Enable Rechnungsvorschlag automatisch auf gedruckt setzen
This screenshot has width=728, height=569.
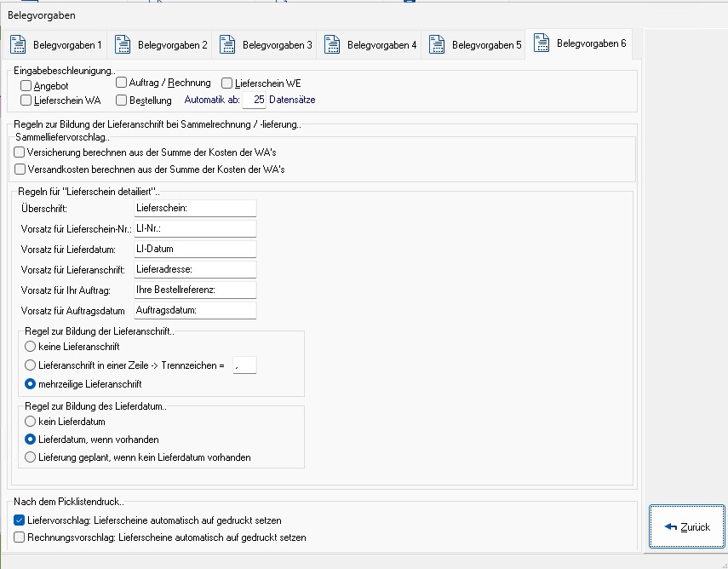(19, 537)
